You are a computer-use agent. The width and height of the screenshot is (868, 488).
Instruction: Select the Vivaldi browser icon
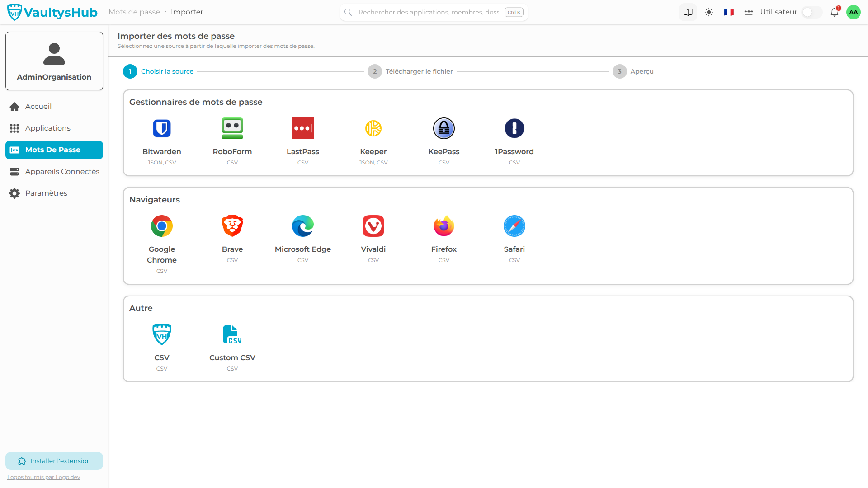pyautogui.click(x=373, y=226)
